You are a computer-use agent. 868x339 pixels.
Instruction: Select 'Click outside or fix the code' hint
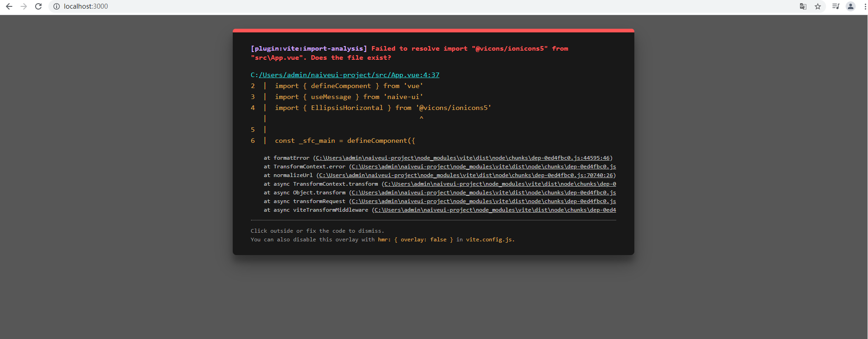coord(317,231)
